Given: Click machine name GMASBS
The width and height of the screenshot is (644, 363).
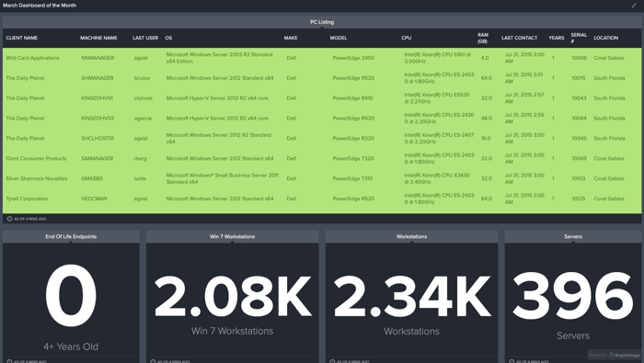Looking at the screenshot, I should [92, 178].
